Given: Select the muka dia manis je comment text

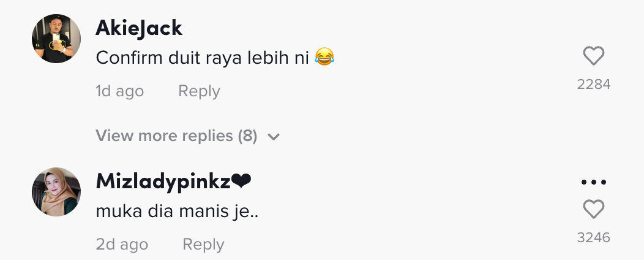Looking at the screenshot, I should pos(177,212).
